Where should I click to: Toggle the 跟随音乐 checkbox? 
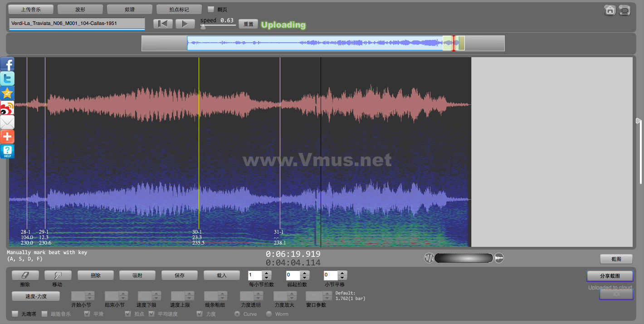coord(44,314)
